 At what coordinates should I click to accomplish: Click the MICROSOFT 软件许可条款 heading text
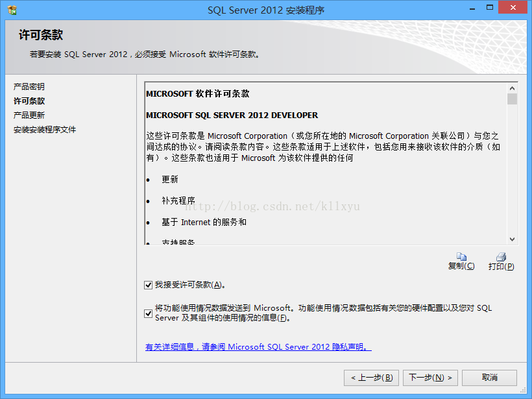coord(198,93)
